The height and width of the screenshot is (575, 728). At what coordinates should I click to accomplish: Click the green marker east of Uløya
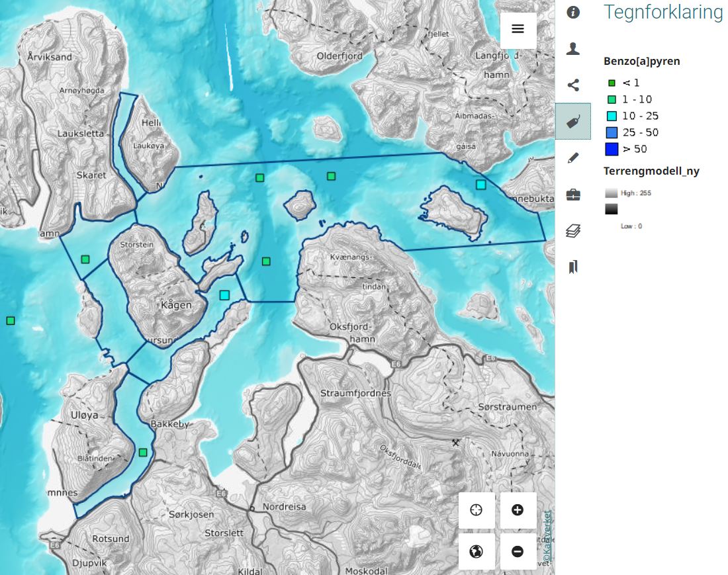point(143,453)
